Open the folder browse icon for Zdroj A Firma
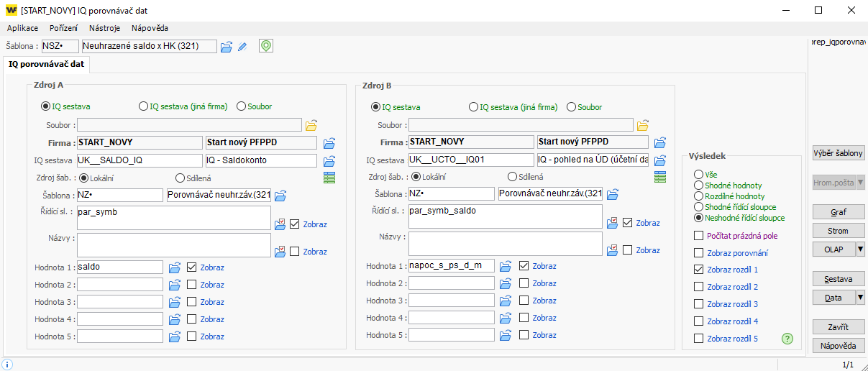Viewport: 868px width, 371px height. tap(329, 143)
